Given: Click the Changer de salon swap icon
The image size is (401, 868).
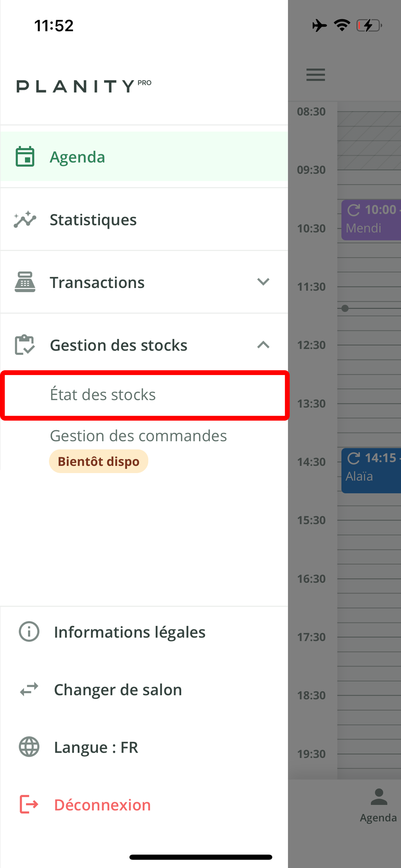Looking at the screenshot, I should pos(29,689).
